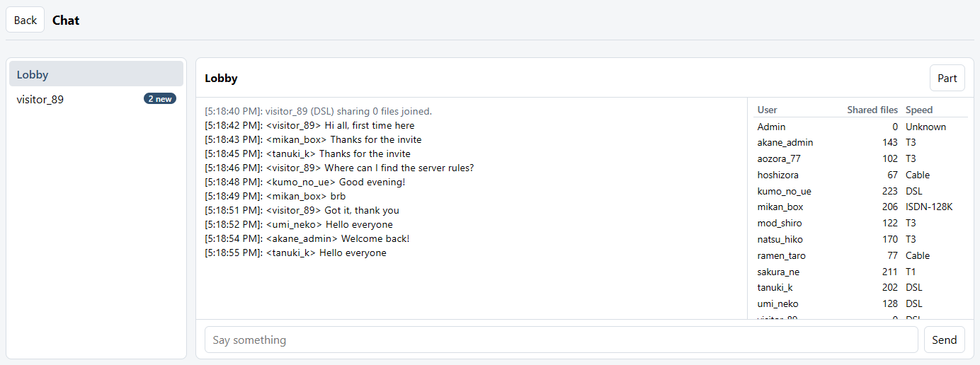
Task: Click the Lobby room title heading
Action: pyautogui.click(x=221, y=79)
